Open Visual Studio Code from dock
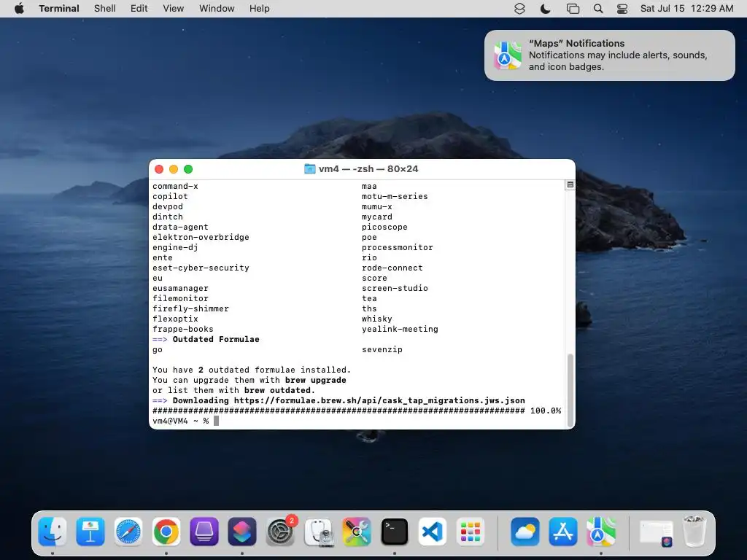 [x=433, y=531]
